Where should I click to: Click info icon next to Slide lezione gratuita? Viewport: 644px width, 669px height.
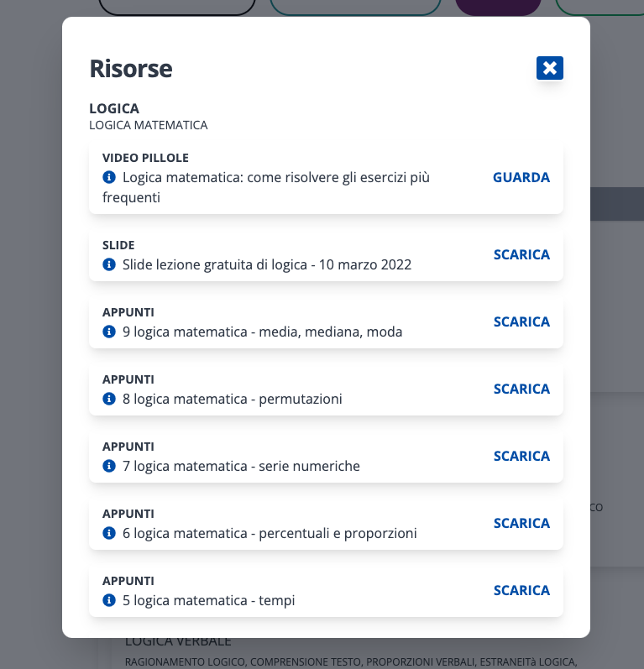coord(109,265)
